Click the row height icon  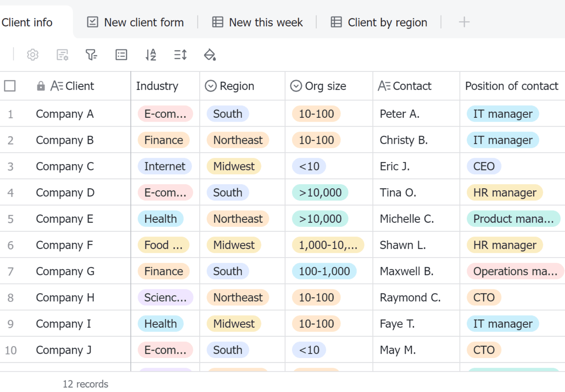180,55
